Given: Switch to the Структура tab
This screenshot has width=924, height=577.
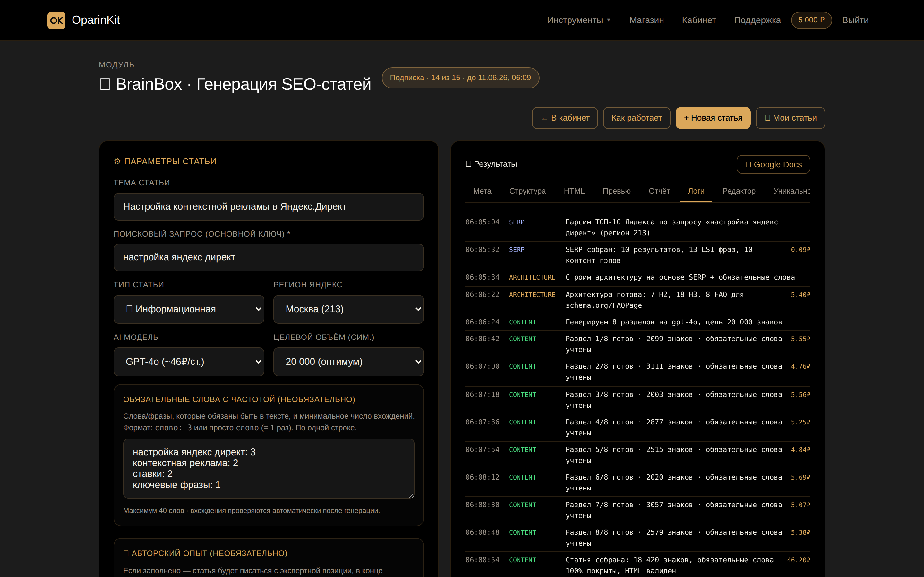Looking at the screenshot, I should [527, 191].
